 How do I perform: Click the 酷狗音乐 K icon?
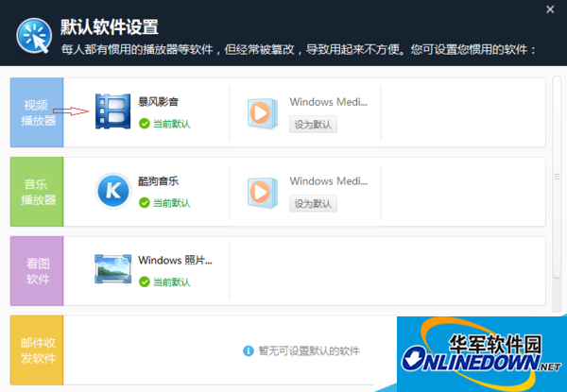point(113,191)
